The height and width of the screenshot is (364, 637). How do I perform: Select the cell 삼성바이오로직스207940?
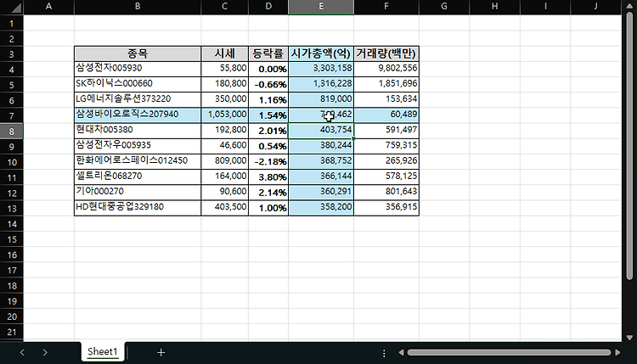click(138, 115)
